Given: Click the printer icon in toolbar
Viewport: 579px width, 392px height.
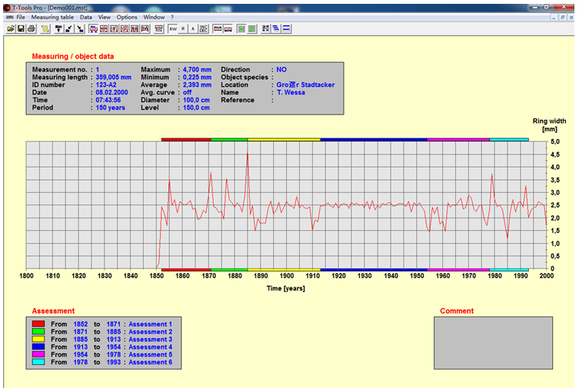Looking at the screenshot, I should [x=32, y=28].
